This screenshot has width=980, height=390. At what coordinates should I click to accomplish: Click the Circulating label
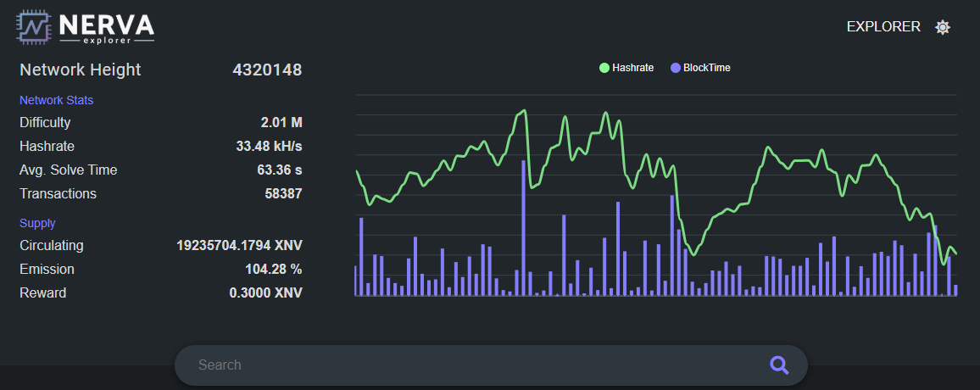coord(51,245)
